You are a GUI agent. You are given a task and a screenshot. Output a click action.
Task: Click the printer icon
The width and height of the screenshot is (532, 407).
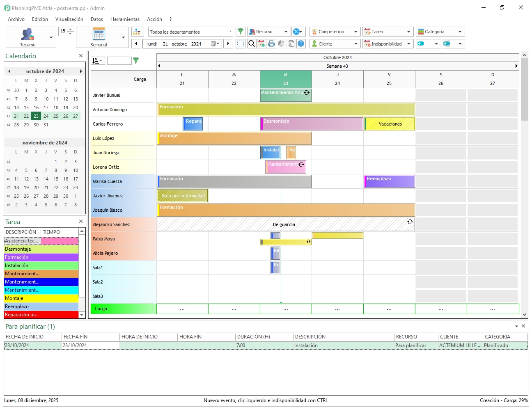tap(271, 43)
